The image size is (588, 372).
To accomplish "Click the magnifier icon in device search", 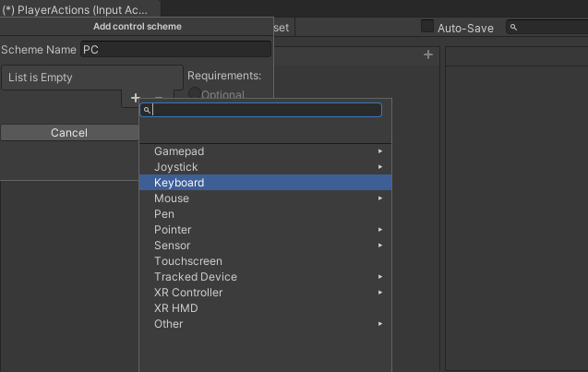I will tap(148, 110).
